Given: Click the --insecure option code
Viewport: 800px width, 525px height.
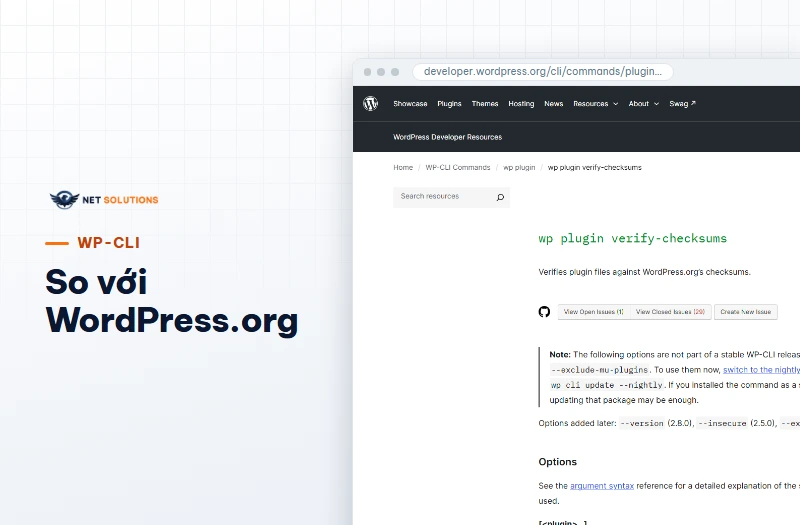Looking at the screenshot, I should pyautogui.click(x=721, y=423).
